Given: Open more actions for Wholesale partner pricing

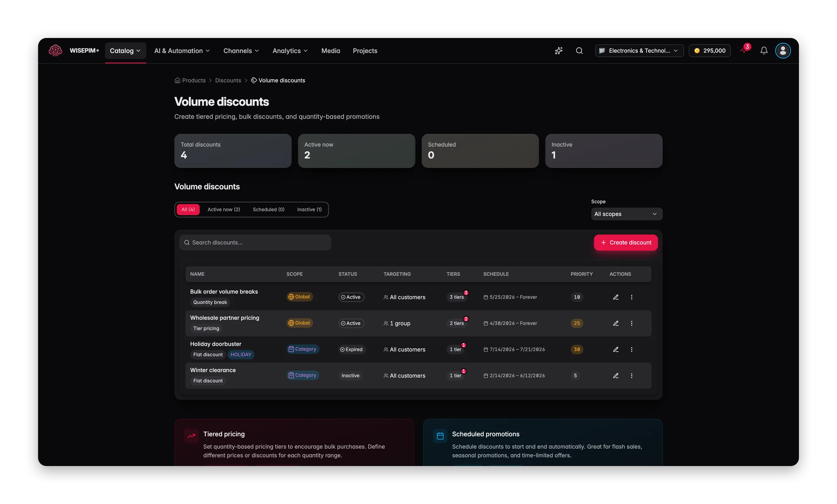Looking at the screenshot, I should point(632,323).
